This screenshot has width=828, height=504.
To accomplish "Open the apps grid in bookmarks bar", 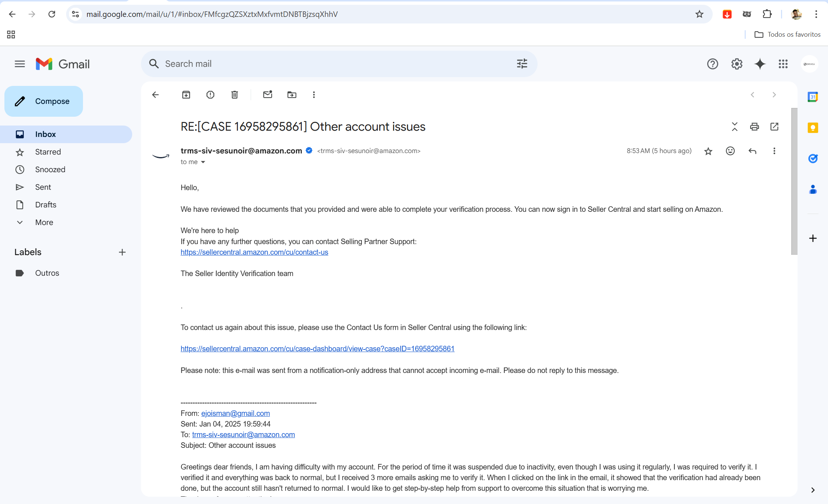I will pyautogui.click(x=11, y=35).
